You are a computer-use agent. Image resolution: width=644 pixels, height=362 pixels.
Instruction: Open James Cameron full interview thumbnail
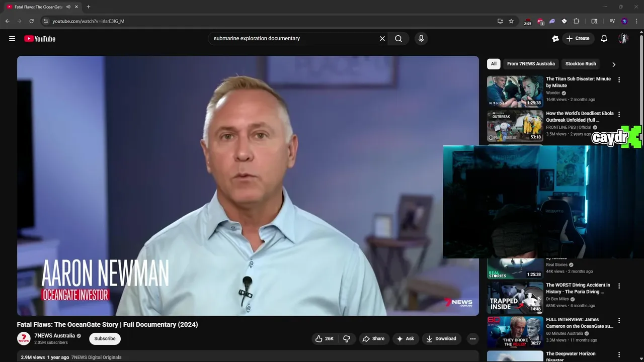point(515,332)
